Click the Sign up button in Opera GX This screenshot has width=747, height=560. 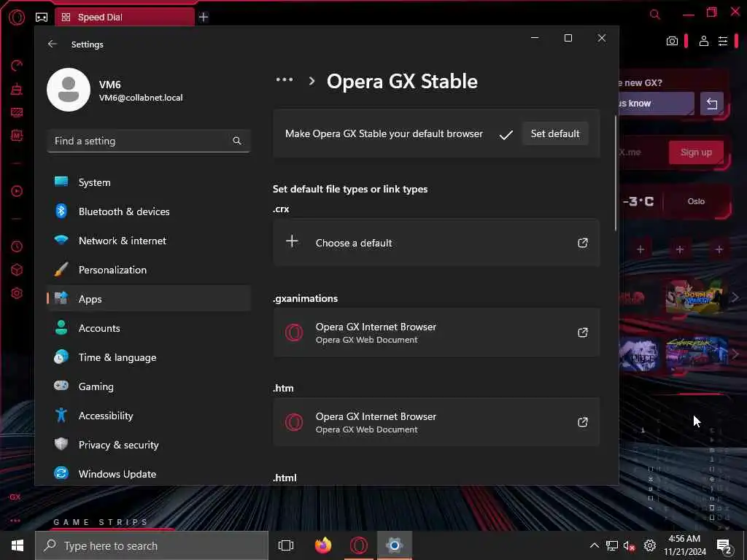696,152
